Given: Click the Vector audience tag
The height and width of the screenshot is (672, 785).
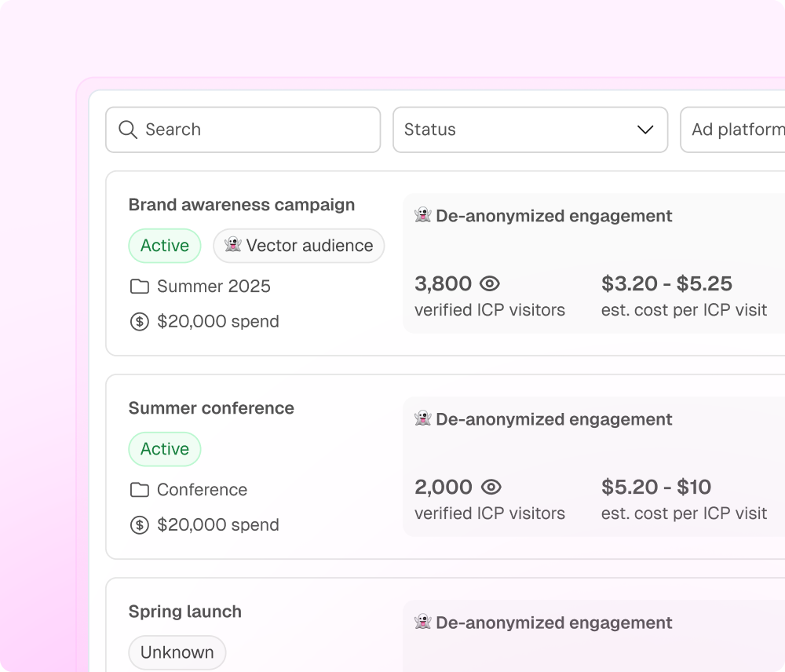Looking at the screenshot, I should coord(299,246).
